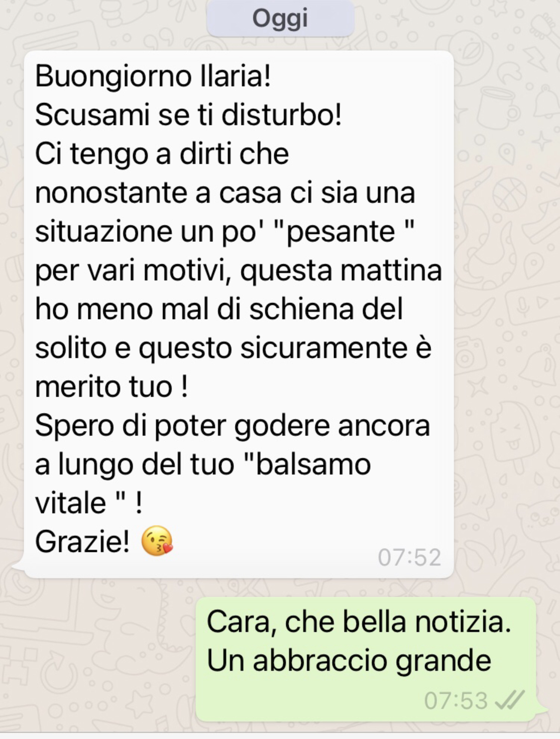This screenshot has width=560, height=739.
Task: Select the Buongiorno Ilaria! greeting line
Action: pyautogui.click(x=153, y=76)
